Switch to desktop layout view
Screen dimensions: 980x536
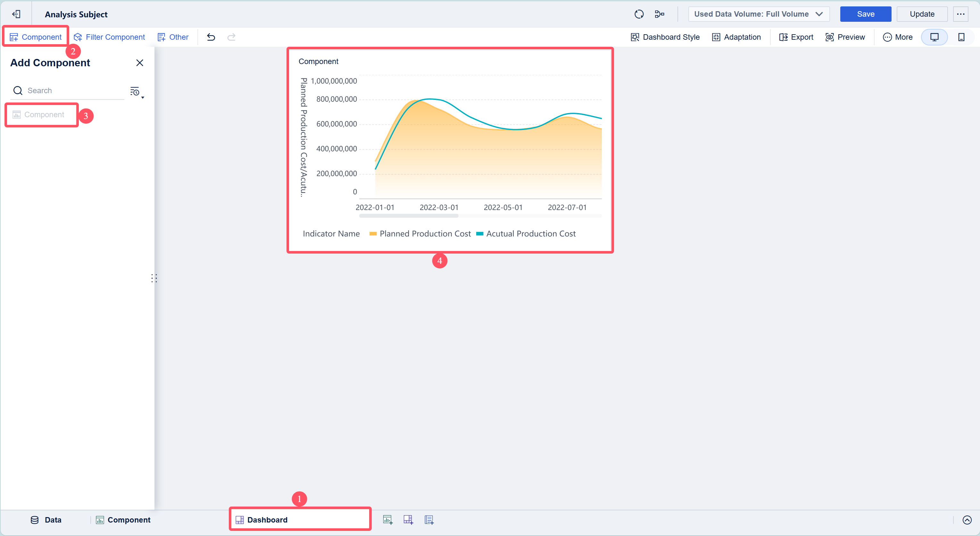click(x=934, y=37)
